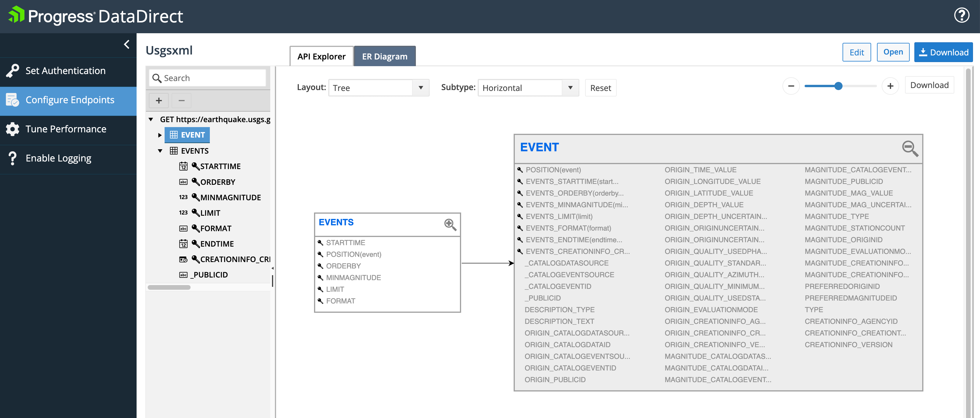Increase diagram zoom with plus button

890,86
